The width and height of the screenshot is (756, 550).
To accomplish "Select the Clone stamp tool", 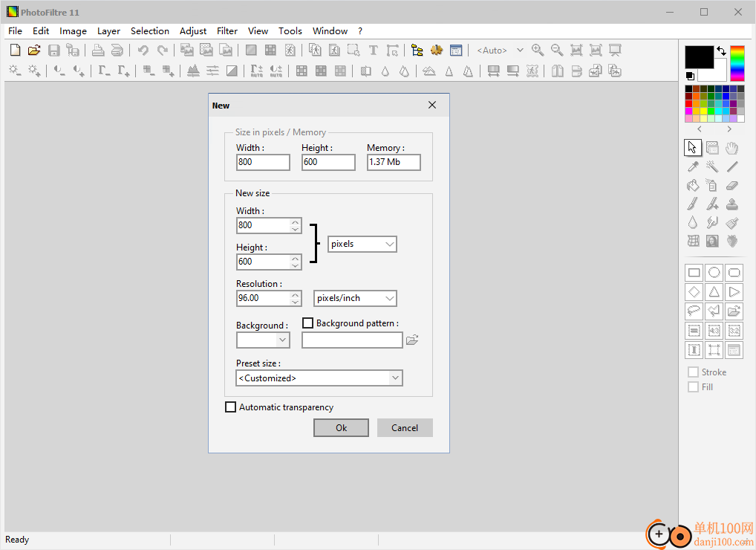I will [732, 204].
